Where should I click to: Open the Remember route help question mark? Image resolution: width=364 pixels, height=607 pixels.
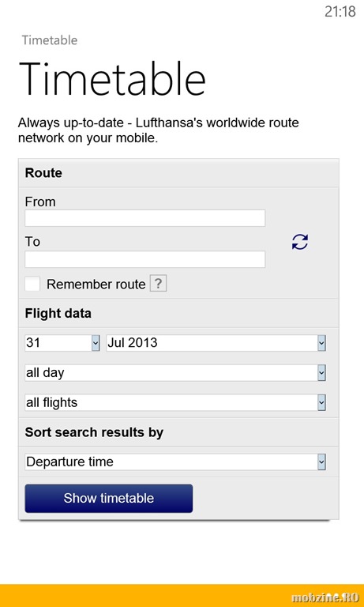pos(158,284)
